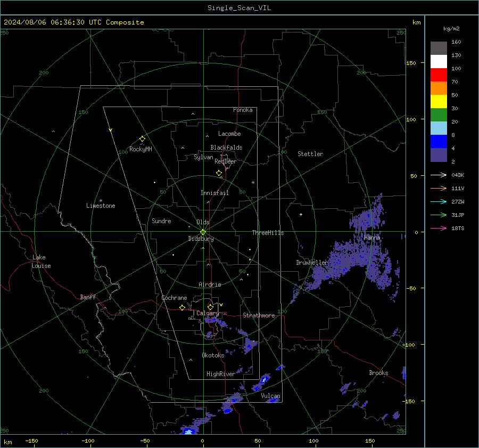Click the kg/m2 units label
Viewport: 479px width, 448px height.
(x=451, y=29)
